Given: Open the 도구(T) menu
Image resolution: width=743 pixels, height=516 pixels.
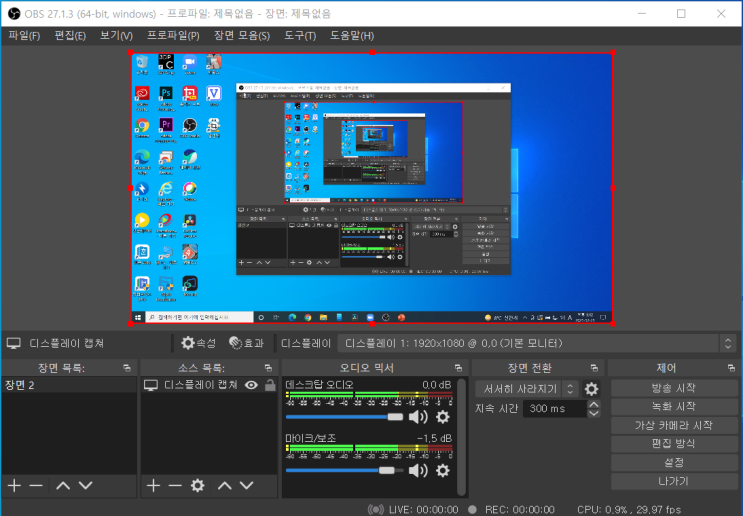Looking at the screenshot, I should [300, 36].
